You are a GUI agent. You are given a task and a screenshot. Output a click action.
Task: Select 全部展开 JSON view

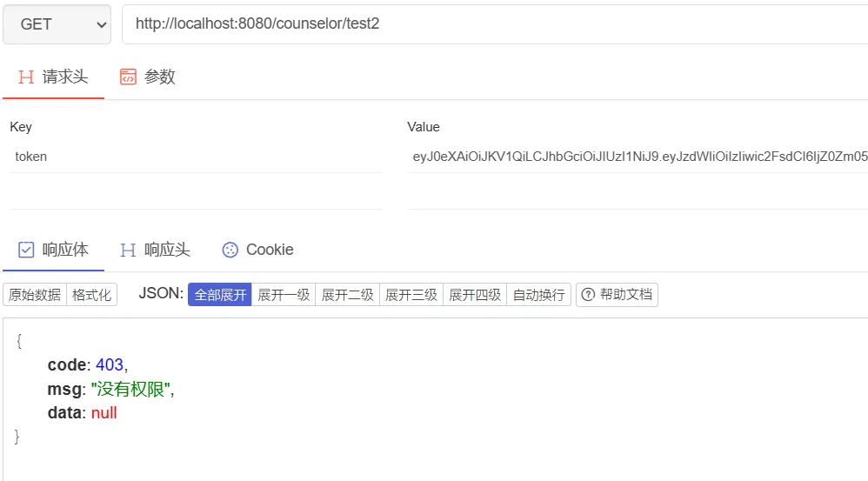point(220,295)
